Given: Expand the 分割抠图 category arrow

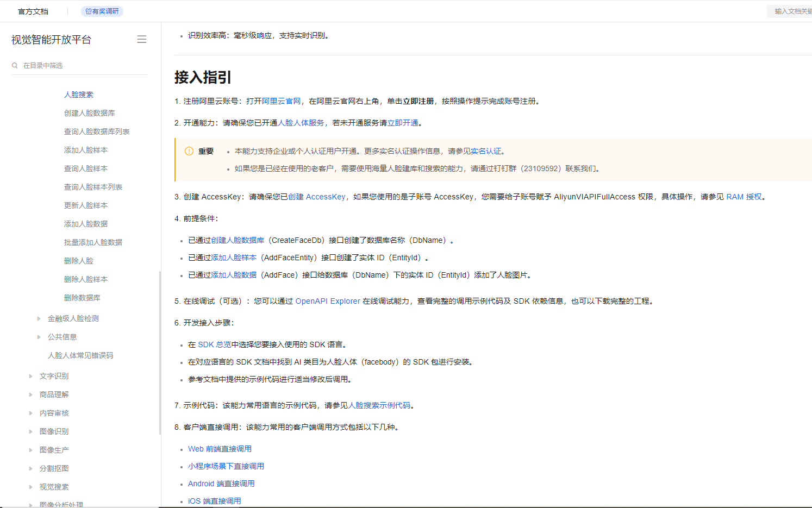Looking at the screenshot, I should 30,468.
